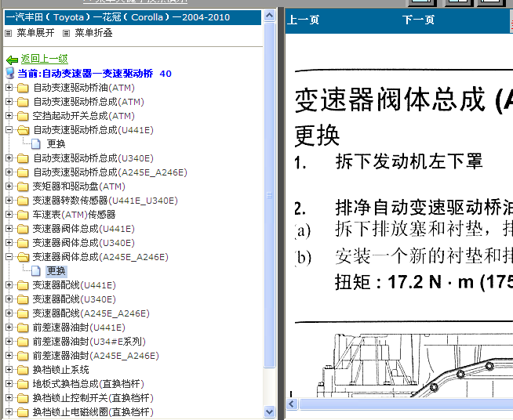
Task: Click tree panel scrollbar down arrow
Action: [270, 412]
